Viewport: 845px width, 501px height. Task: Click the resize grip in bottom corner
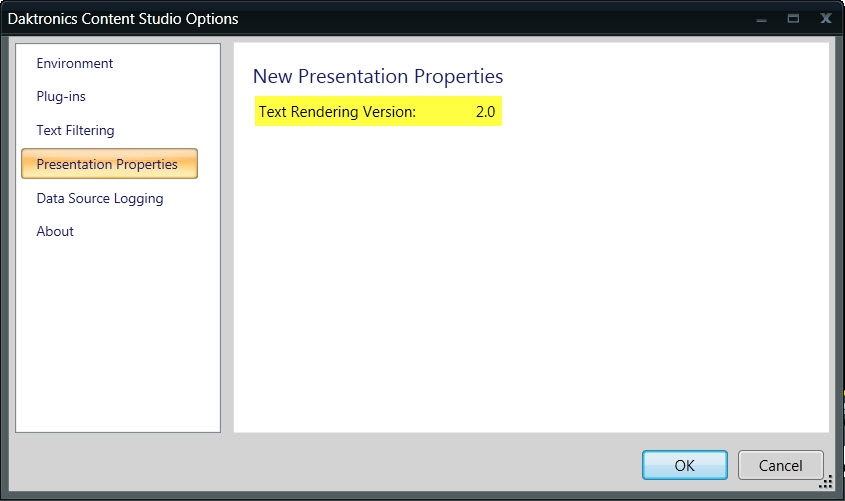826,483
